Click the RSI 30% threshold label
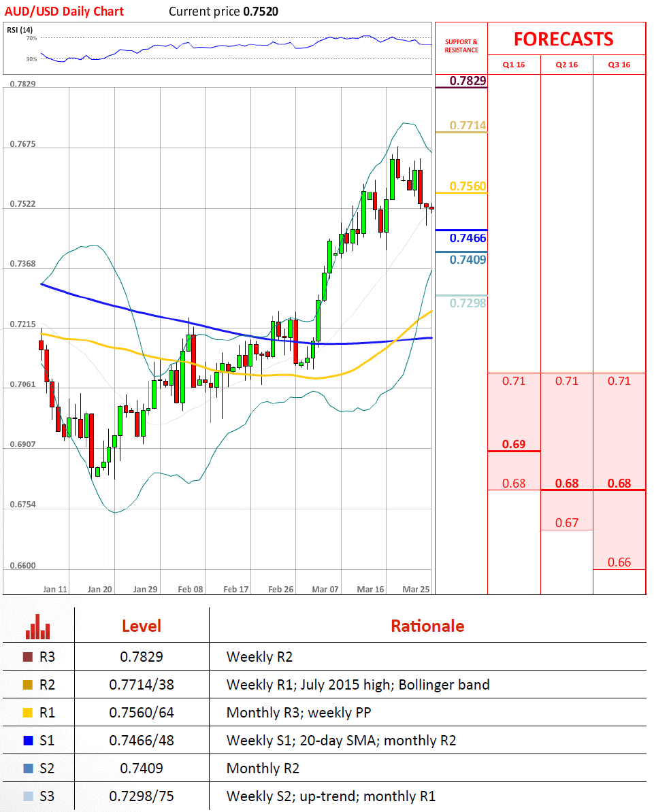The image size is (654, 812). (x=31, y=60)
